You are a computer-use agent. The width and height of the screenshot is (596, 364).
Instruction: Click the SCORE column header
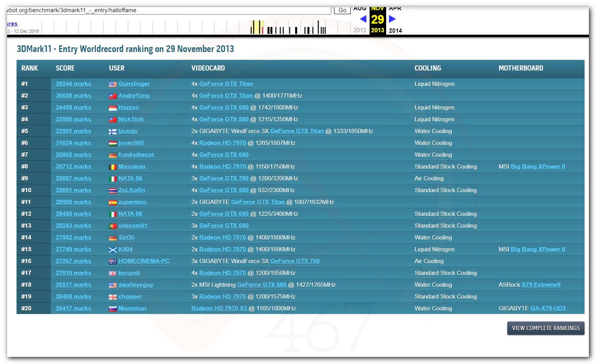tap(65, 68)
